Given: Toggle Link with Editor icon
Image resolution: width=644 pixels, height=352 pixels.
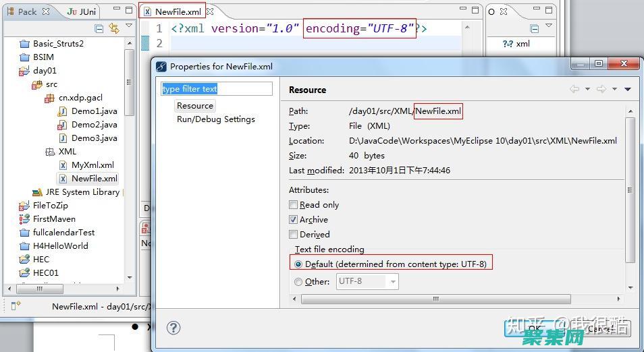Looking at the screenshot, I should coord(113,28).
